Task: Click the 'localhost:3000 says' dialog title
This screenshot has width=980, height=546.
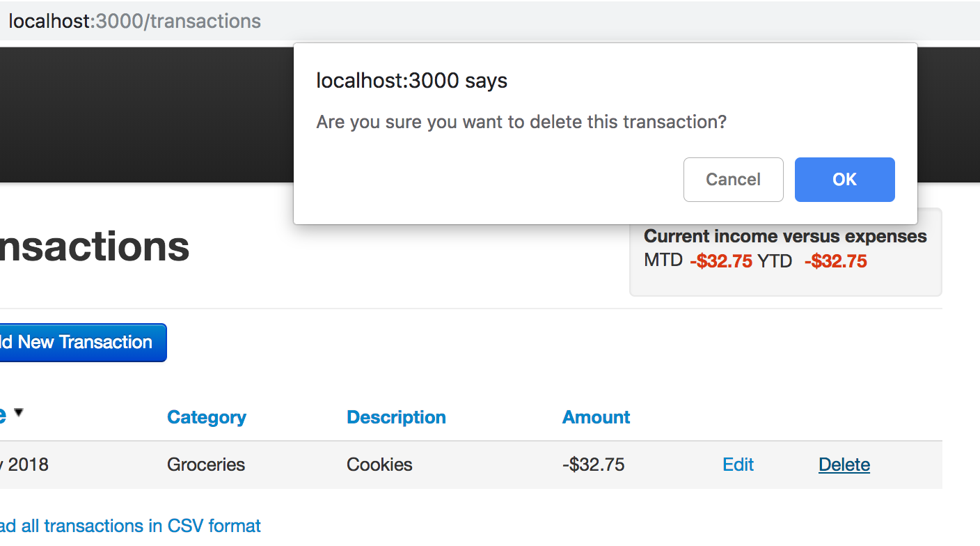Action: pos(411,81)
